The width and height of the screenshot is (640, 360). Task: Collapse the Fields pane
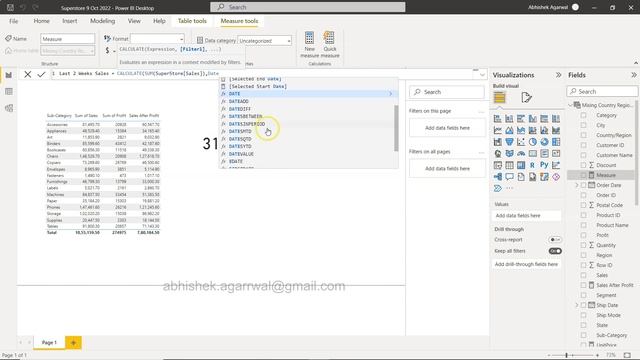tap(633, 75)
